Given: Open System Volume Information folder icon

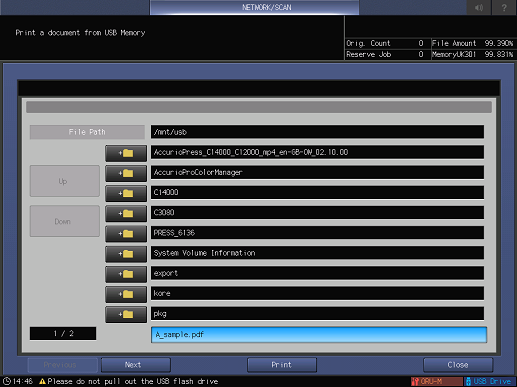Looking at the screenshot, I should (126, 254).
